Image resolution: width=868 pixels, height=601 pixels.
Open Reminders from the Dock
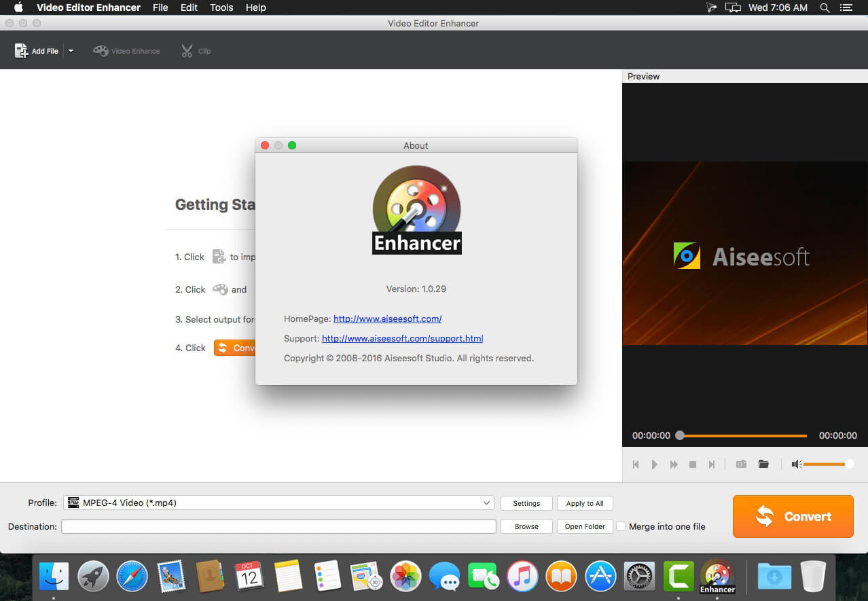click(x=328, y=576)
